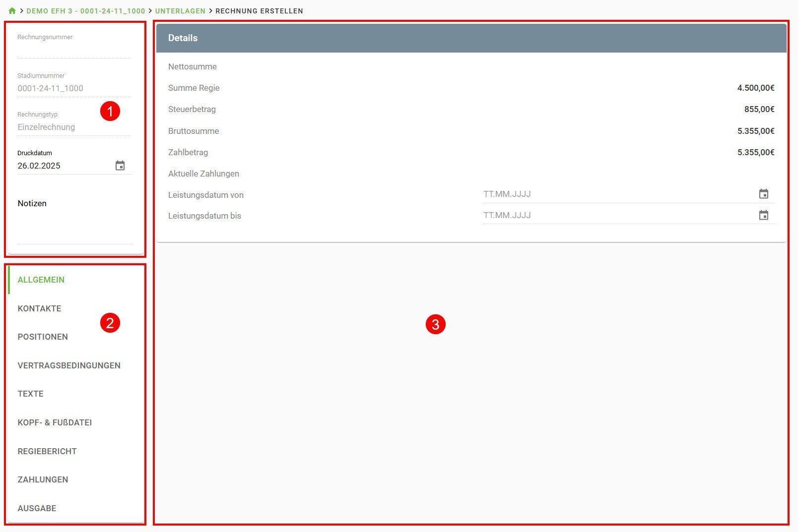Image resolution: width=798 pixels, height=532 pixels.
Task: Open Kopf- & Fußdatei section
Action: click(x=55, y=422)
